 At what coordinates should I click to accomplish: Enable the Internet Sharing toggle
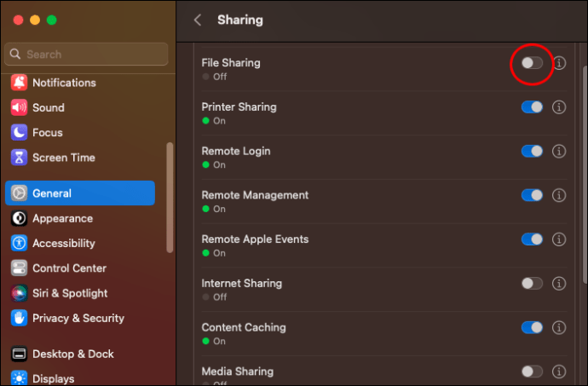coord(532,284)
